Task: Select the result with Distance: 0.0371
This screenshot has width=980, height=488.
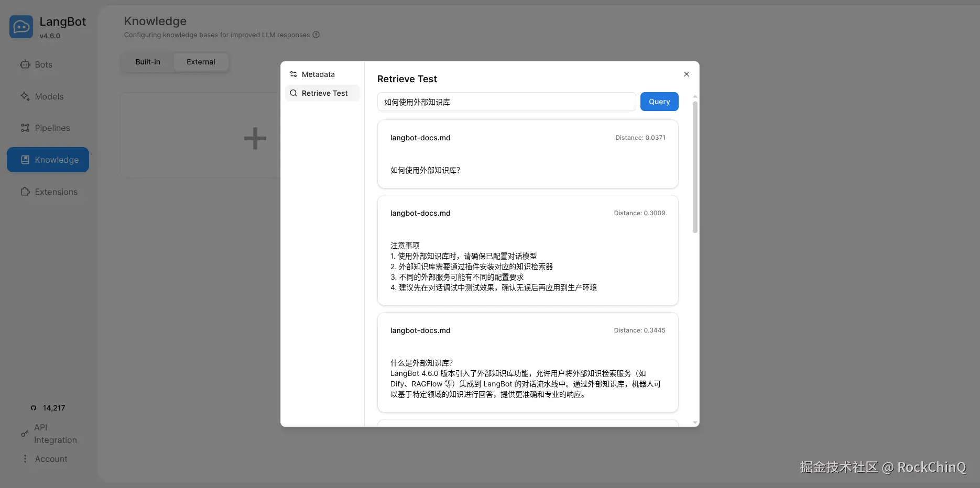Action: [528, 154]
